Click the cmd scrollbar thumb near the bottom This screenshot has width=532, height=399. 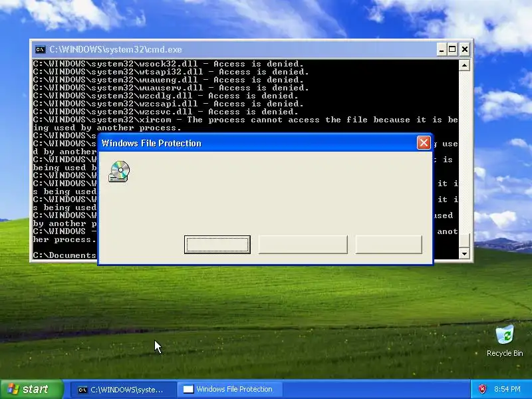[464, 241]
